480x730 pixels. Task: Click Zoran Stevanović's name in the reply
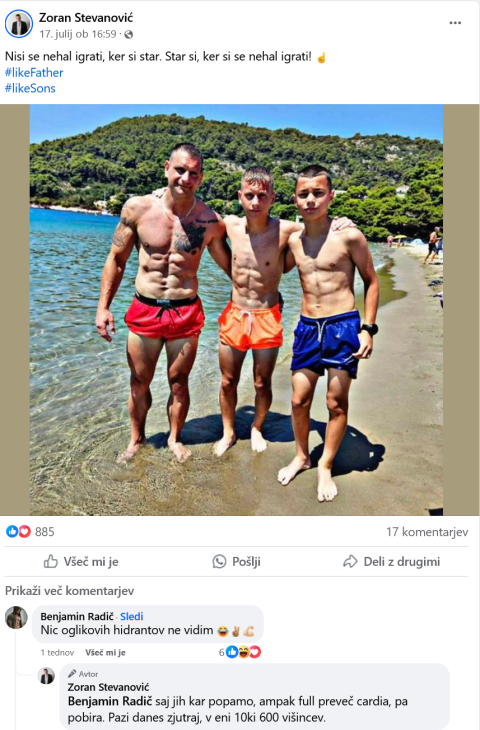coord(108,687)
